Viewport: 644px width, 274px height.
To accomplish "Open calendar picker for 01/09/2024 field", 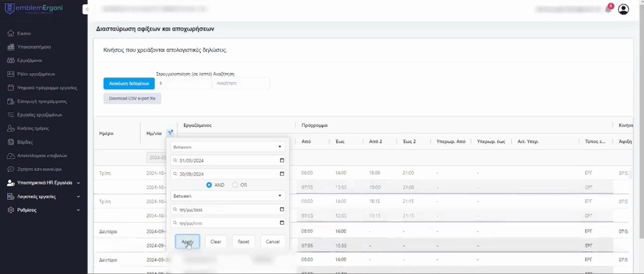I will 282,160.
